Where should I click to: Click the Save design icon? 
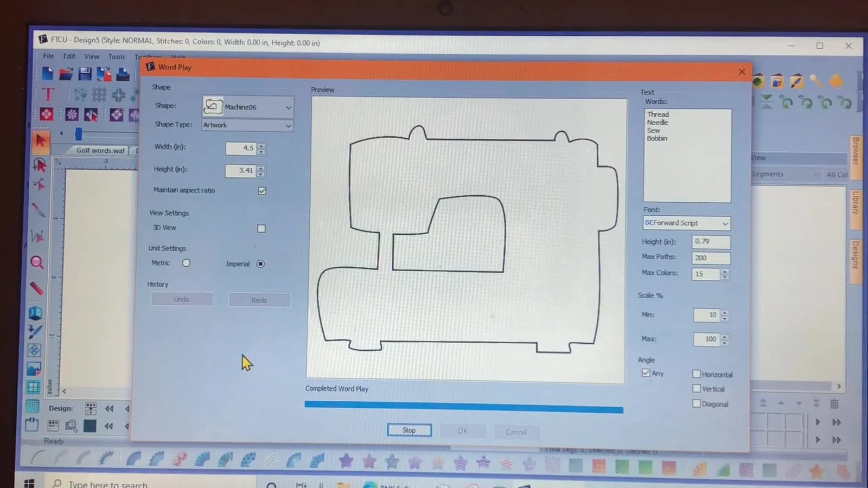[85, 74]
